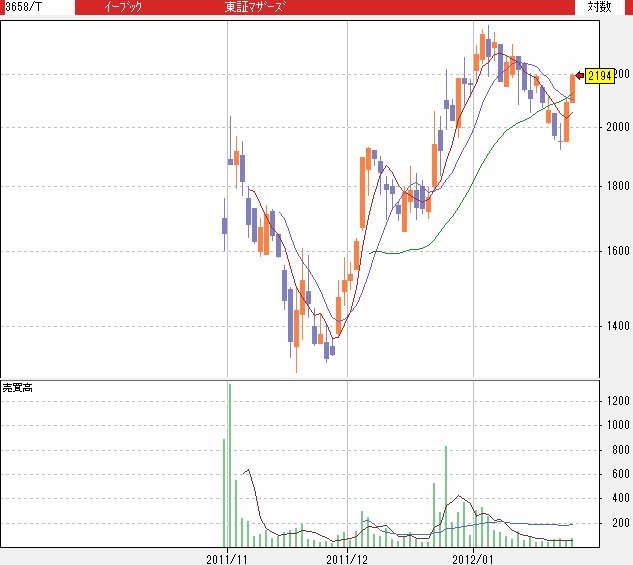Click the 600 volume axis label

pyautogui.click(x=621, y=474)
